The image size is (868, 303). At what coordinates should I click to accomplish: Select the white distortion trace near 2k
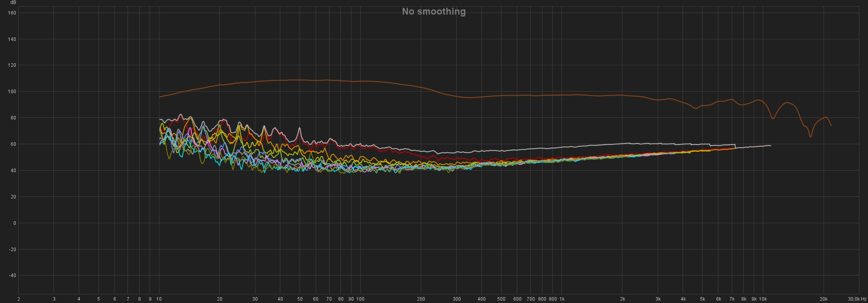click(x=623, y=144)
